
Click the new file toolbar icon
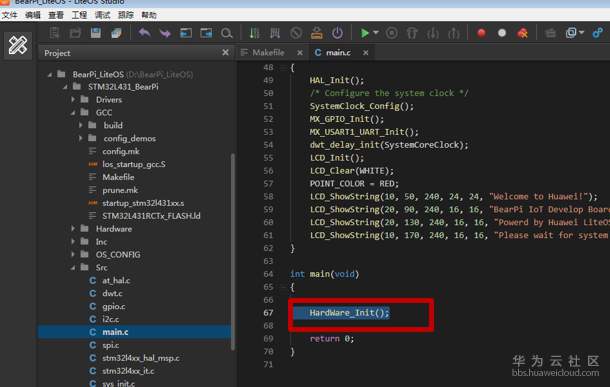coord(54,33)
